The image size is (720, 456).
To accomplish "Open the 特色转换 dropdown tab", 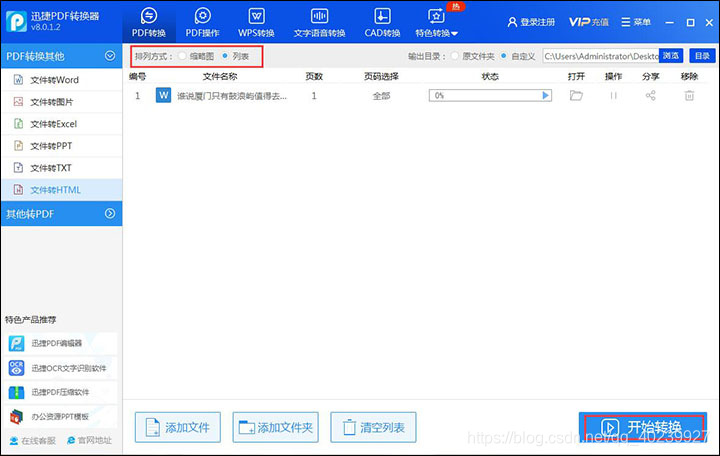I will click(437, 23).
